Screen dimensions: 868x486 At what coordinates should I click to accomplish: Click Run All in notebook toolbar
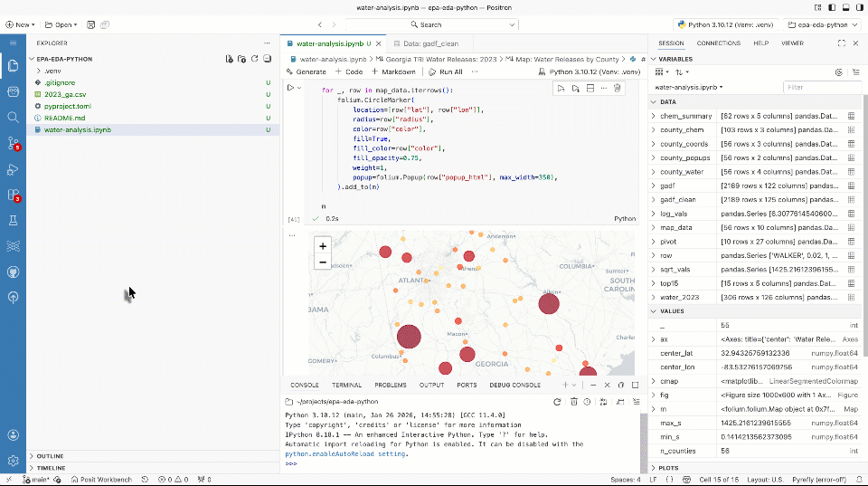click(x=446, y=71)
